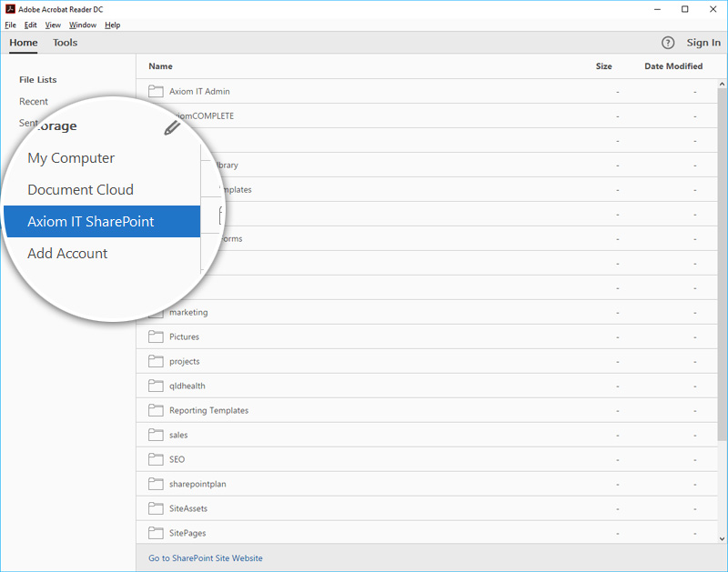
Task: Click the Pictures folder icon
Action: (156, 336)
